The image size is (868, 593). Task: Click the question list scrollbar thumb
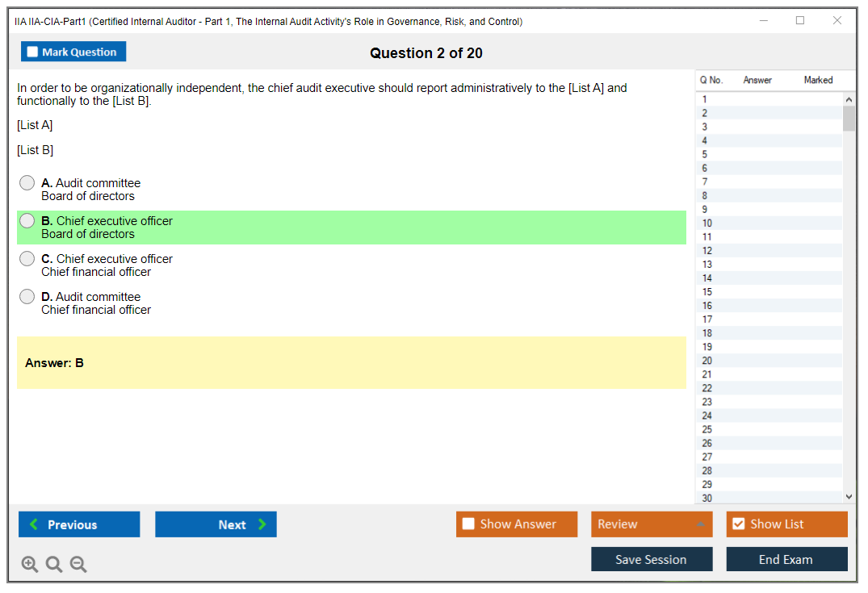pos(849,119)
